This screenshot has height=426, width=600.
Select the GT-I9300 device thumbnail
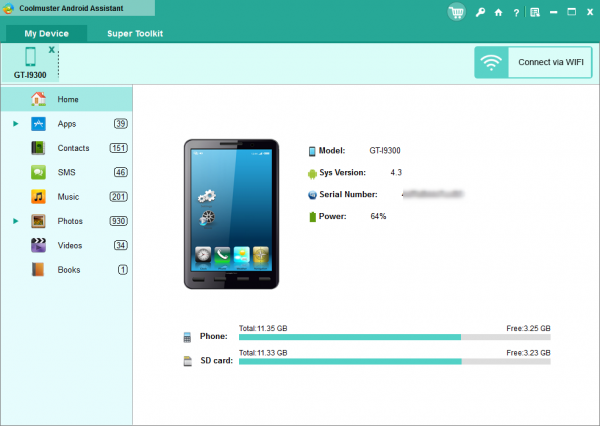click(30, 62)
